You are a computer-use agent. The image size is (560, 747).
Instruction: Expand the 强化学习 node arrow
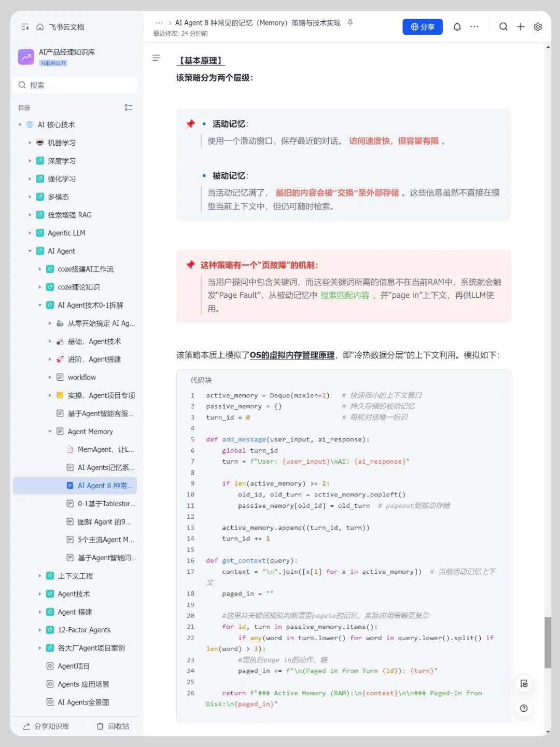pos(30,179)
